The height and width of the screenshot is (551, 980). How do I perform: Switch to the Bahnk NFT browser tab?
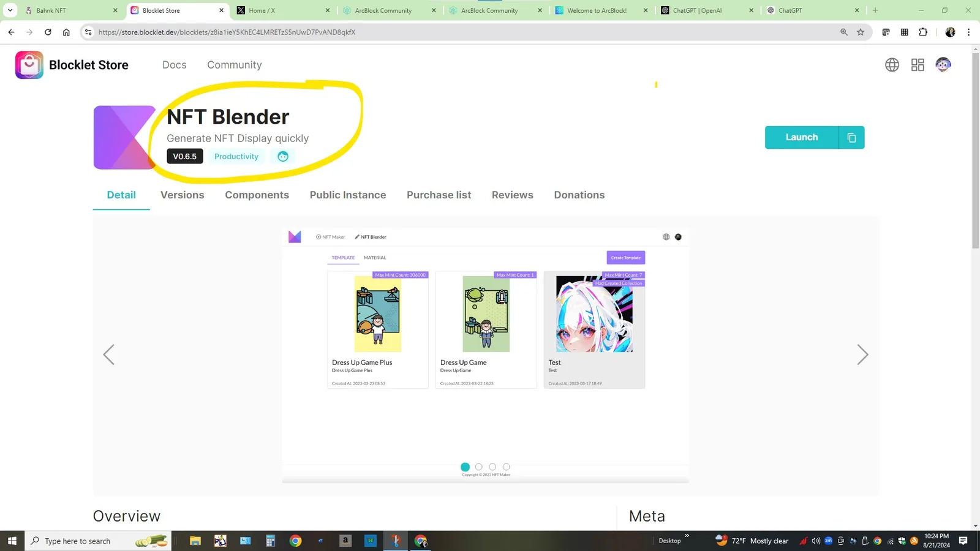pos(70,10)
